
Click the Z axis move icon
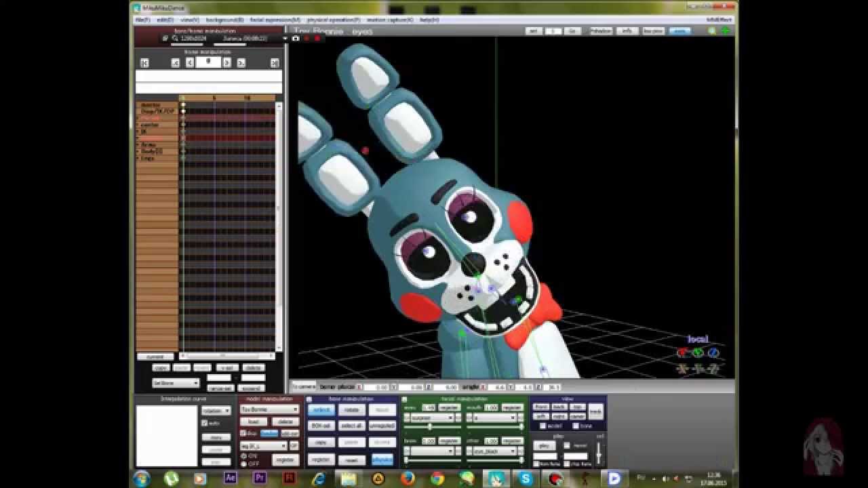(x=713, y=369)
